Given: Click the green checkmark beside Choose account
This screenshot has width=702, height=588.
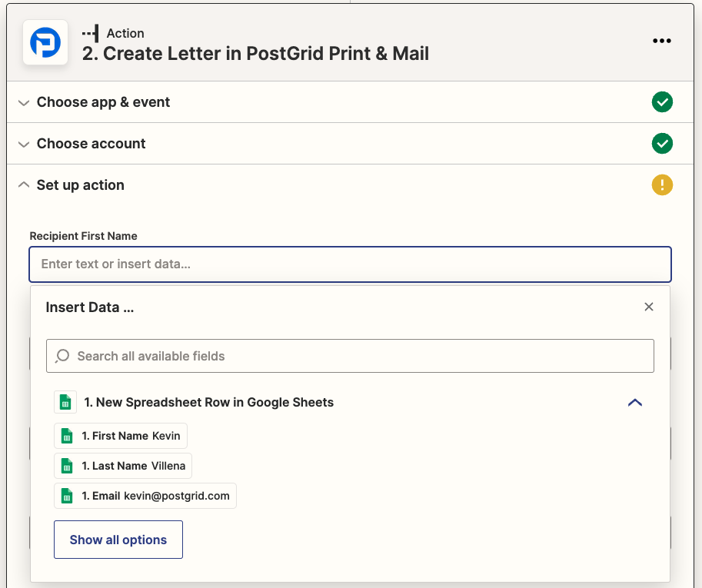Looking at the screenshot, I should 661,144.
